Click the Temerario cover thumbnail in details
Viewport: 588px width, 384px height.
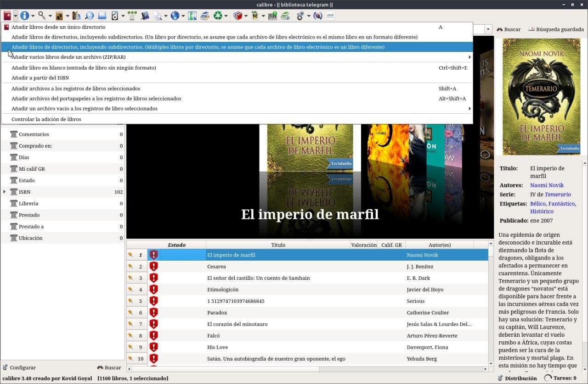point(541,96)
